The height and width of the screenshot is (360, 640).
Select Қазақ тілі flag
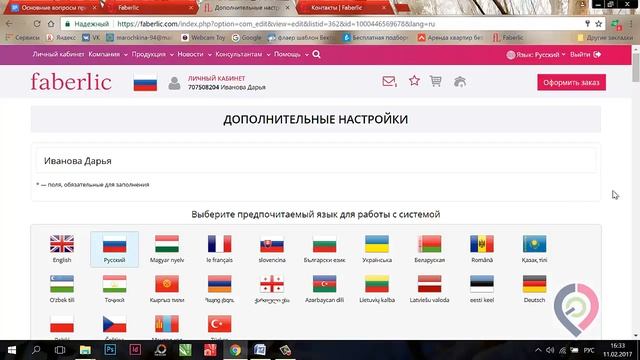point(534,244)
